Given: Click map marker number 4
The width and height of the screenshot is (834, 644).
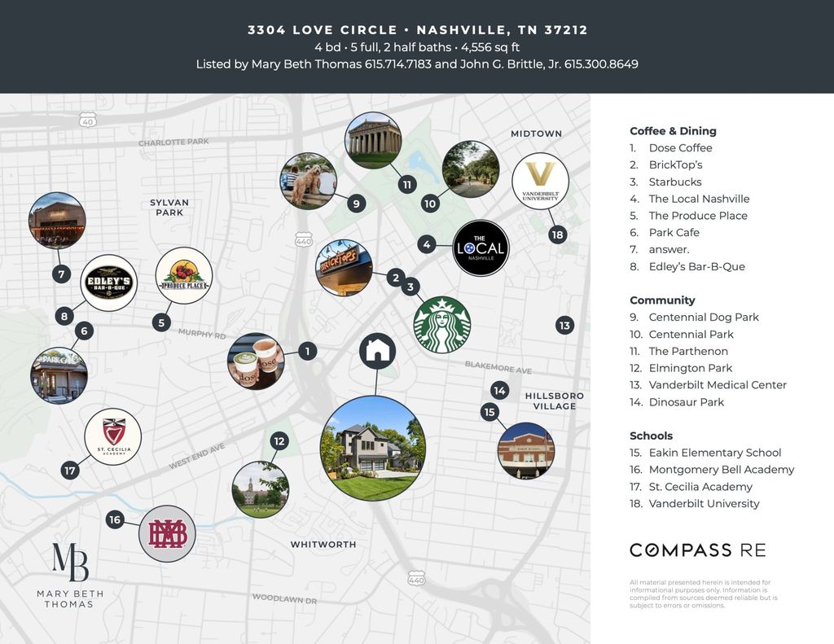Looking at the screenshot, I should (427, 244).
